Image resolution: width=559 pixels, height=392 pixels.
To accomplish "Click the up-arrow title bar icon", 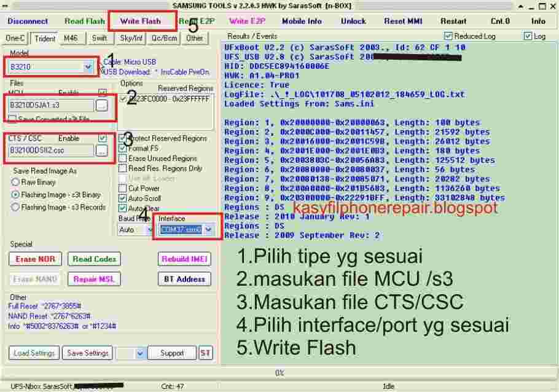I will pyautogui.click(x=520, y=6).
